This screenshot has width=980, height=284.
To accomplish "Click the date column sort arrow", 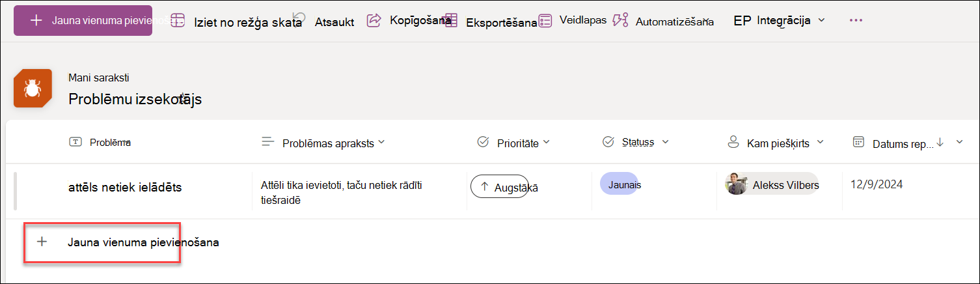I will pyautogui.click(x=940, y=142).
